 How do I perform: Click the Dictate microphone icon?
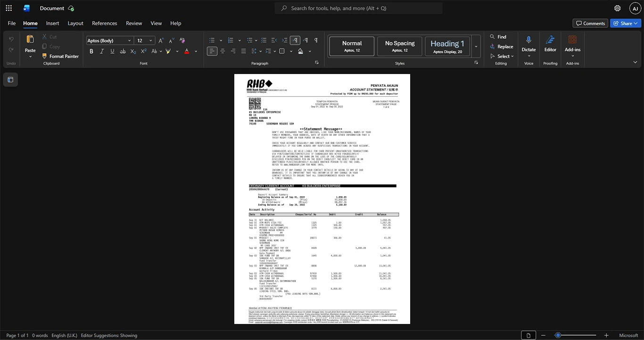click(x=528, y=40)
